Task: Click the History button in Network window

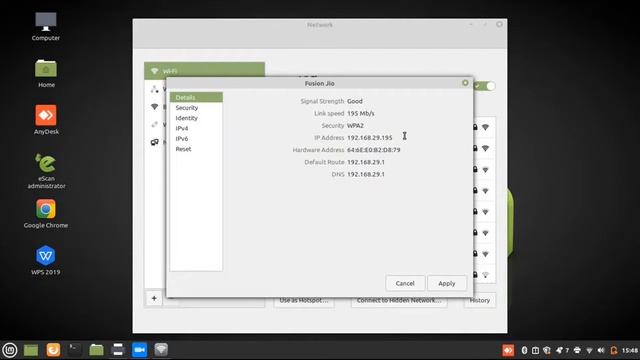Action: pos(480,300)
